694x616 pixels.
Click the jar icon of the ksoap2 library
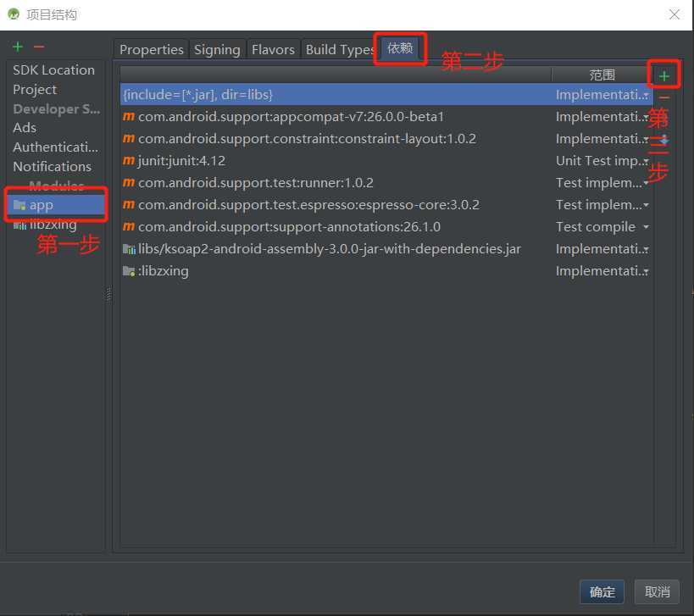(129, 249)
